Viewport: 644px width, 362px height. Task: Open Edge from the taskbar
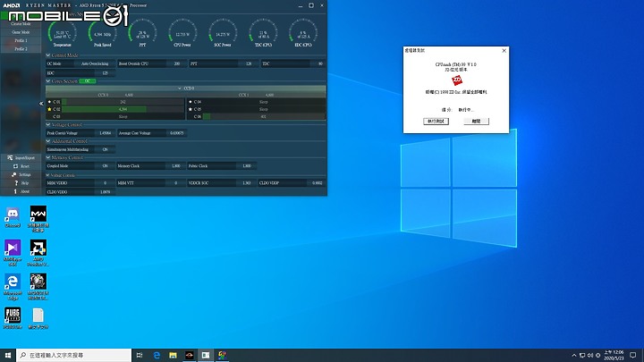pos(157,355)
